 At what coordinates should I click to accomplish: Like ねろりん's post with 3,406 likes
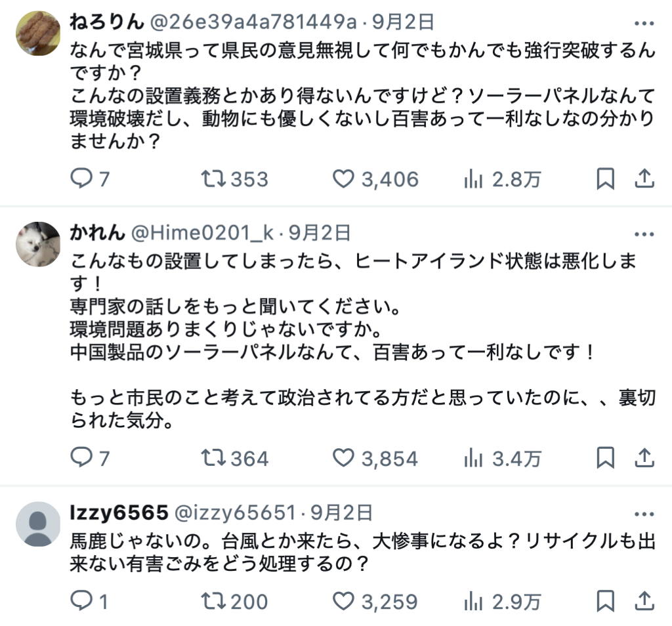pos(343,179)
